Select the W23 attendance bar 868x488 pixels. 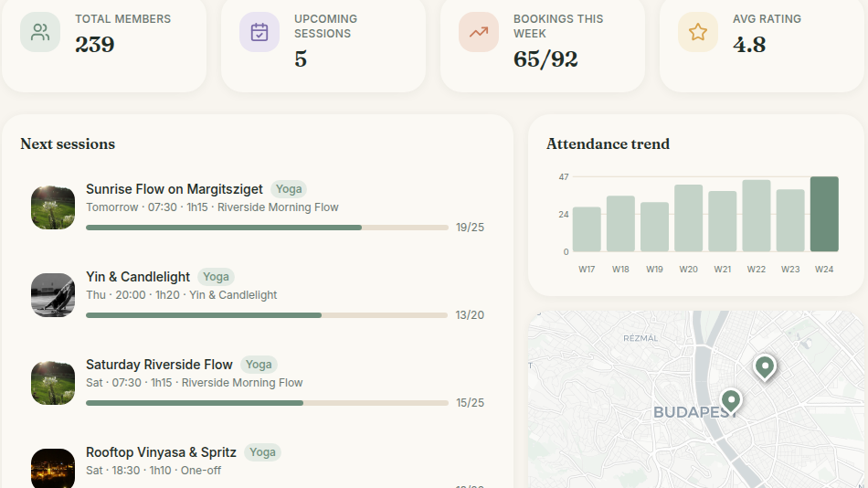coord(790,220)
